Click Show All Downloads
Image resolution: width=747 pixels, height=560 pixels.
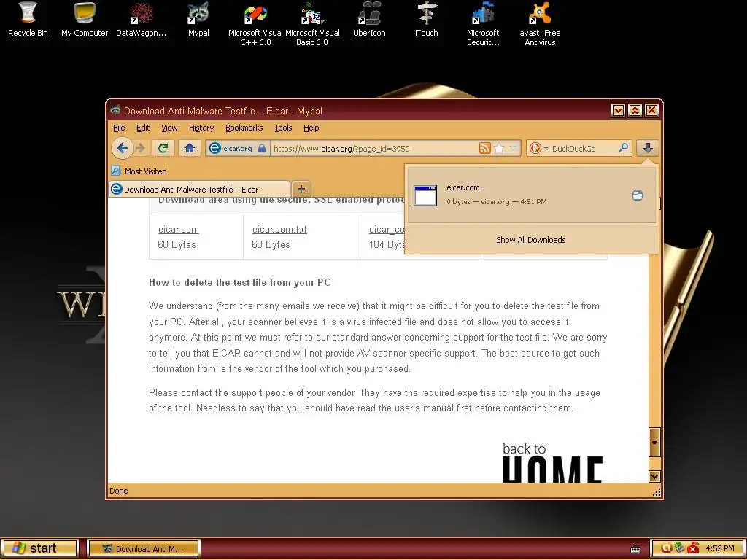tap(531, 240)
